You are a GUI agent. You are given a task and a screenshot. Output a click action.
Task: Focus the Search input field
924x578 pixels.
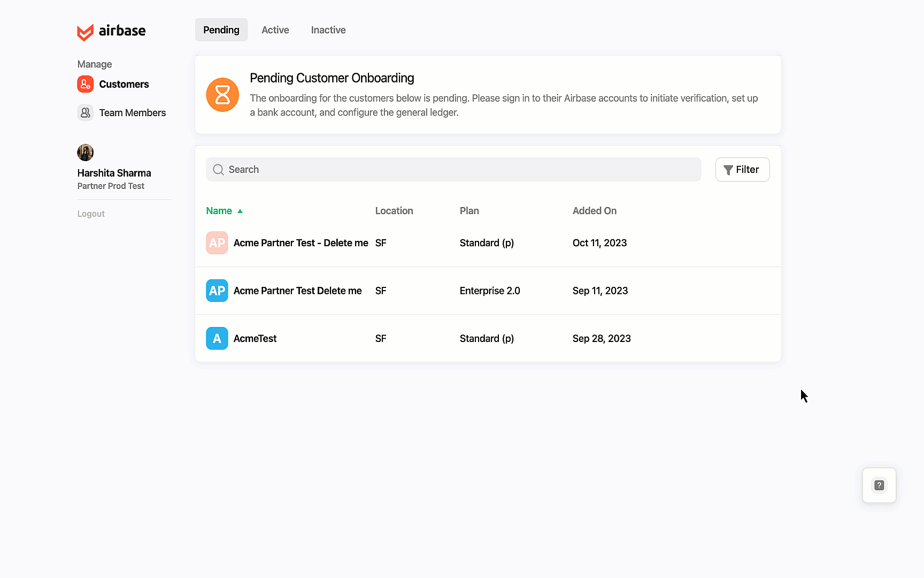[453, 170]
